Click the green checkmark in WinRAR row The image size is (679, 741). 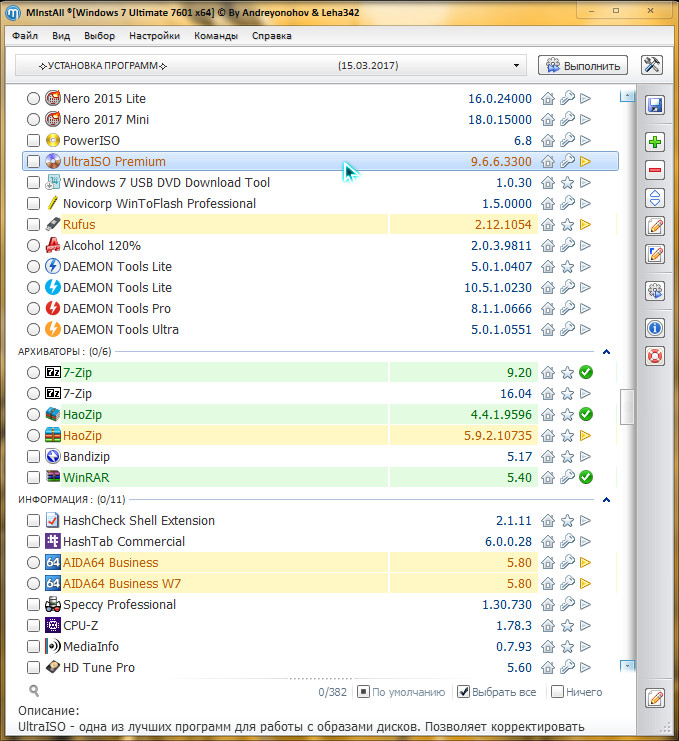coord(586,477)
